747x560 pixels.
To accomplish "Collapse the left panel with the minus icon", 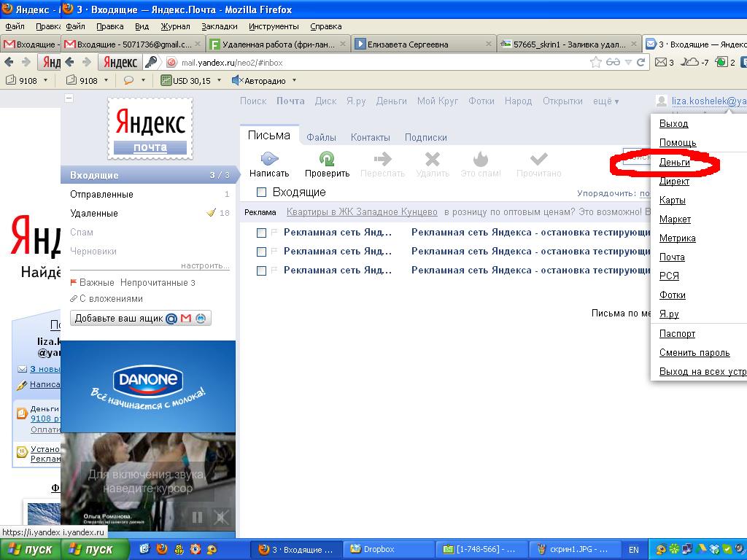I will (69, 98).
